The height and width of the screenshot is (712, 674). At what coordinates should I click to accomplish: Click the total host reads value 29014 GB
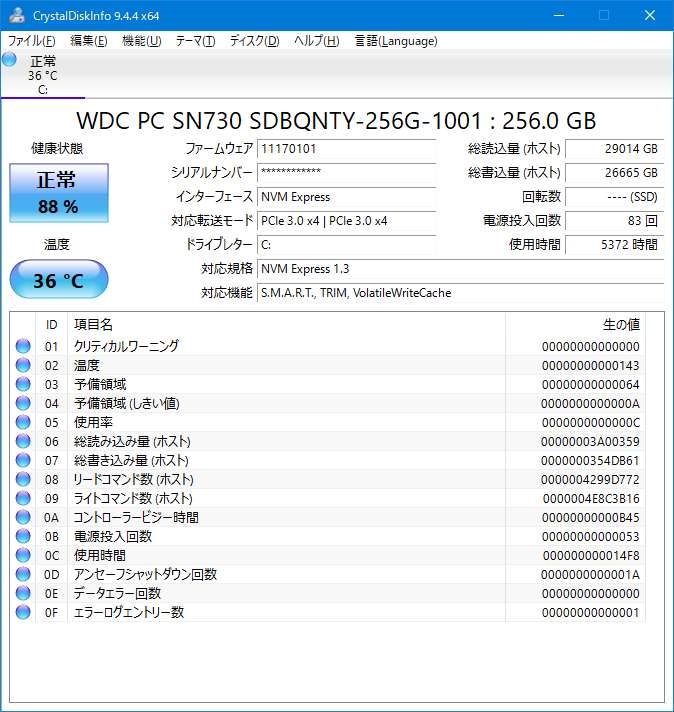click(615, 148)
